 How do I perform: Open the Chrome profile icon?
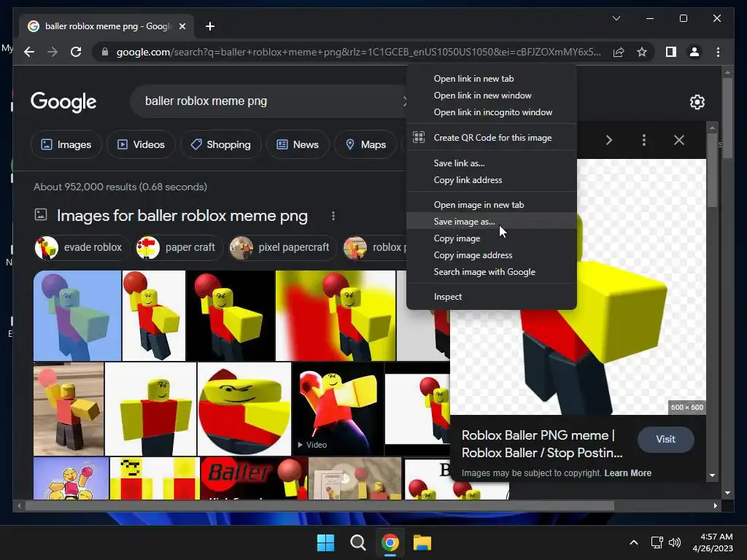(x=694, y=52)
